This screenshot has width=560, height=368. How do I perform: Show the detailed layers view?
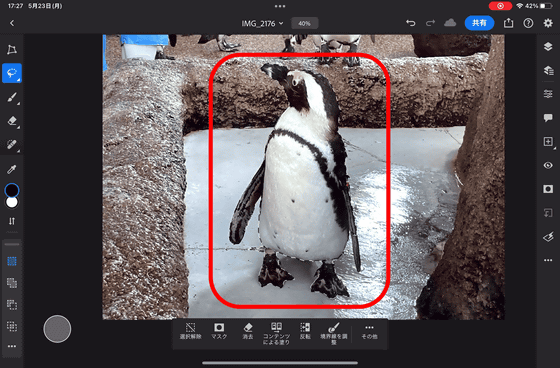pos(548,70)
